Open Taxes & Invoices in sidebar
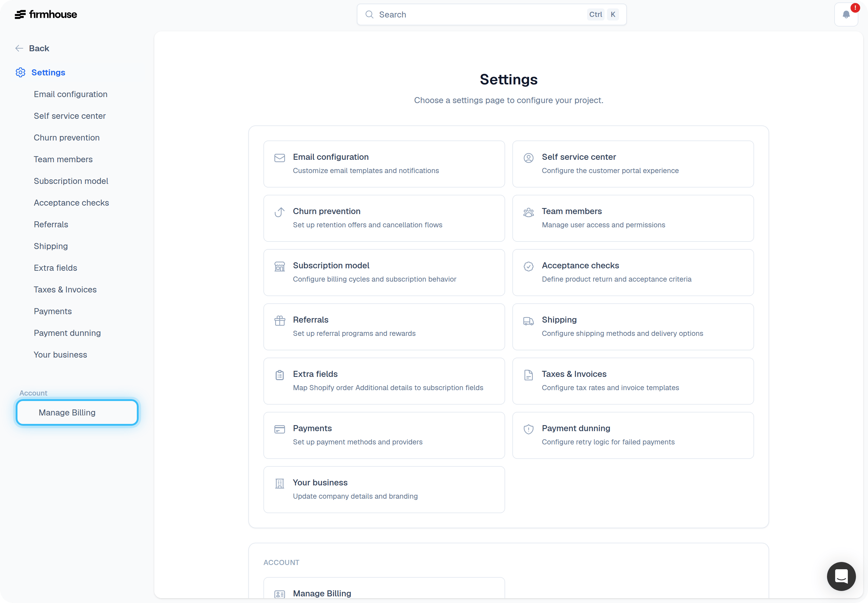This screenshot has height=603, width=868. pos(65,289)
